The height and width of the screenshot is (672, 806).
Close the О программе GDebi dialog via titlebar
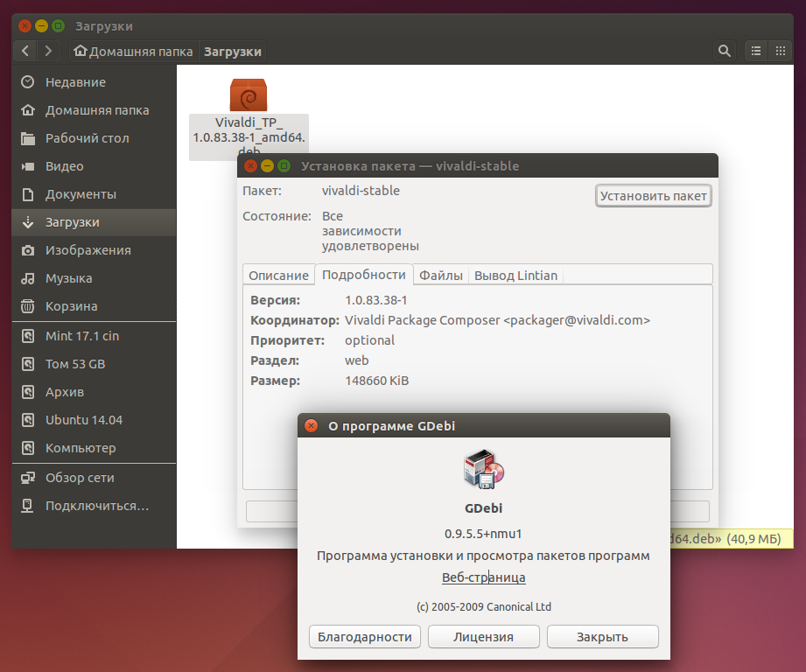[x=311, y=426]
